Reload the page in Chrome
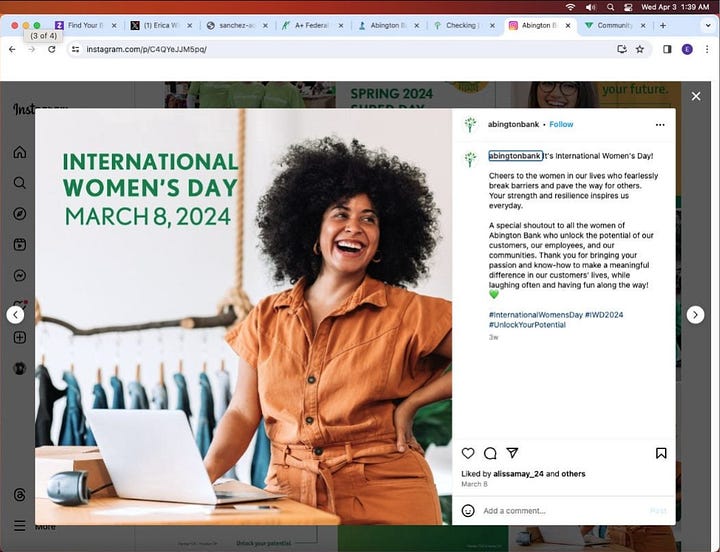 (x=51, y=49)
